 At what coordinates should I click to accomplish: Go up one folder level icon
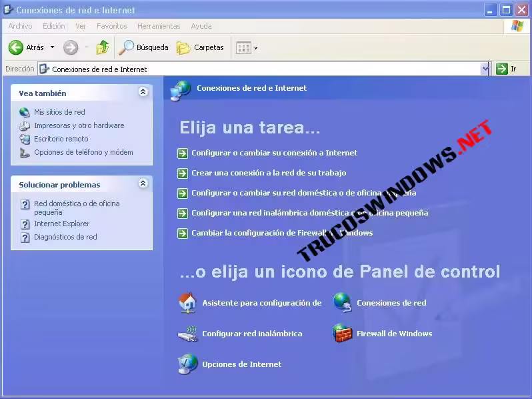click(102, 47)
